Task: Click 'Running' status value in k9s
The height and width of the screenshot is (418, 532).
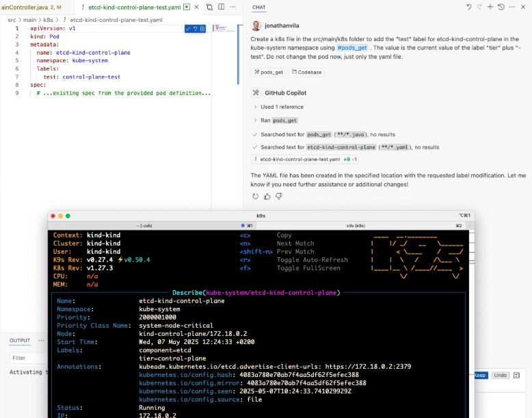Action: coord(152,408)
